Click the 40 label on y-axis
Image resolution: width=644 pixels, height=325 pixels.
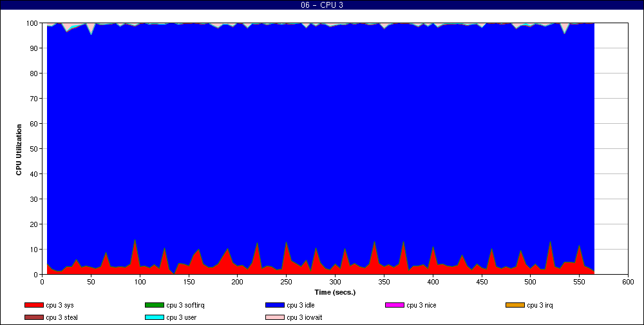point(35,173)
